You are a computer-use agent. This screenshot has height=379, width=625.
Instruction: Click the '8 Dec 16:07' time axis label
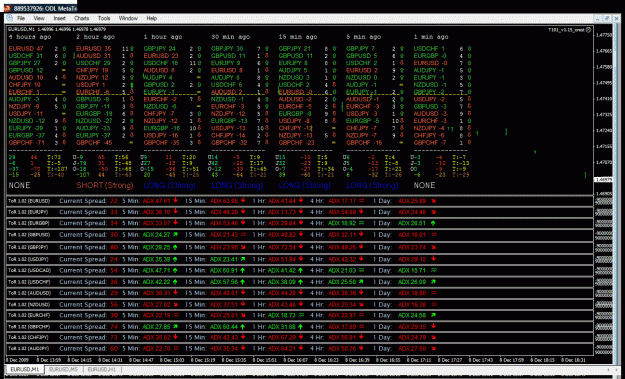pyautogui.click(x=295, y=360)
